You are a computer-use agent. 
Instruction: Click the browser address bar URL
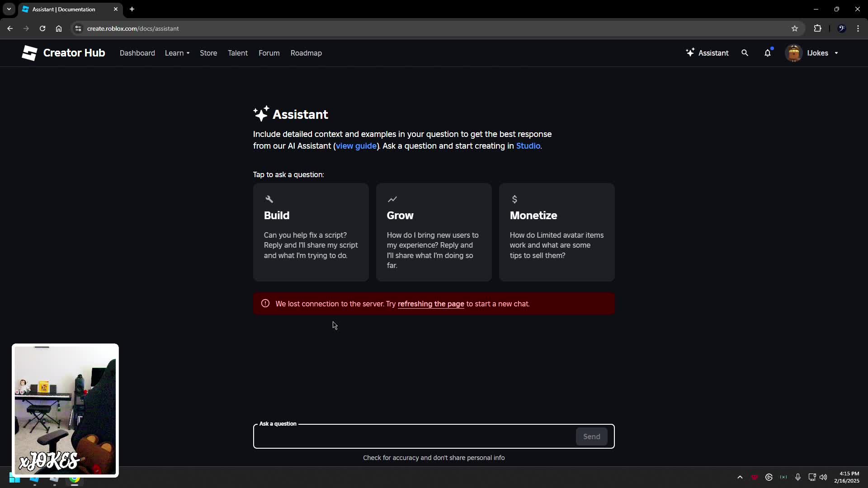coord(133,28)
